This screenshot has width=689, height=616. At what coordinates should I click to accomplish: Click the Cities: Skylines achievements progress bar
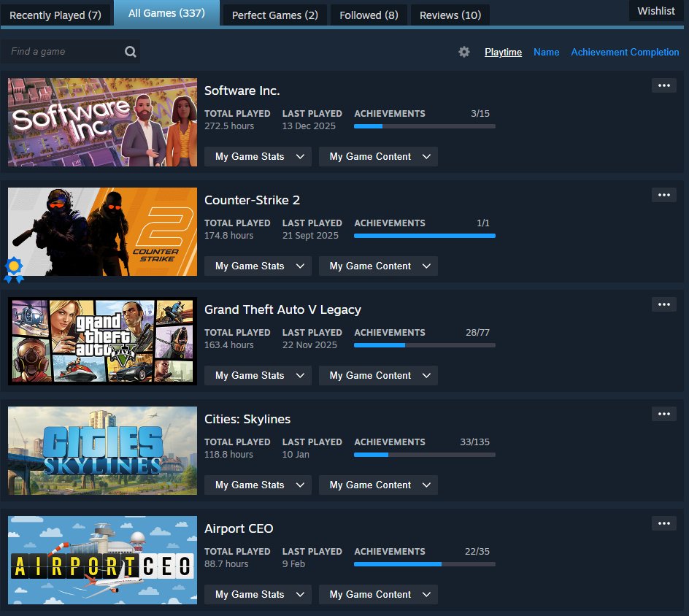pos(425,454)
